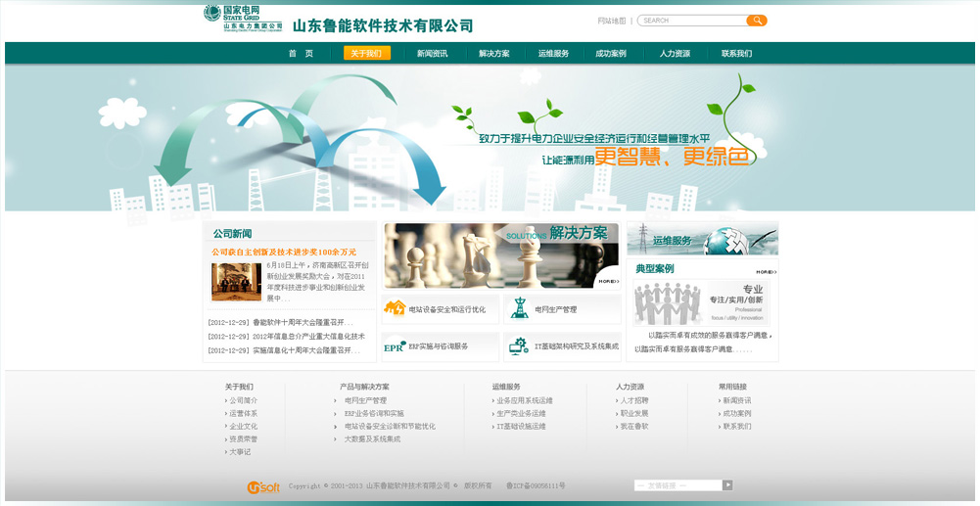980x506 pixels.
Task: Select 关于我们 in the navigation bar
Action: [366, 54]
